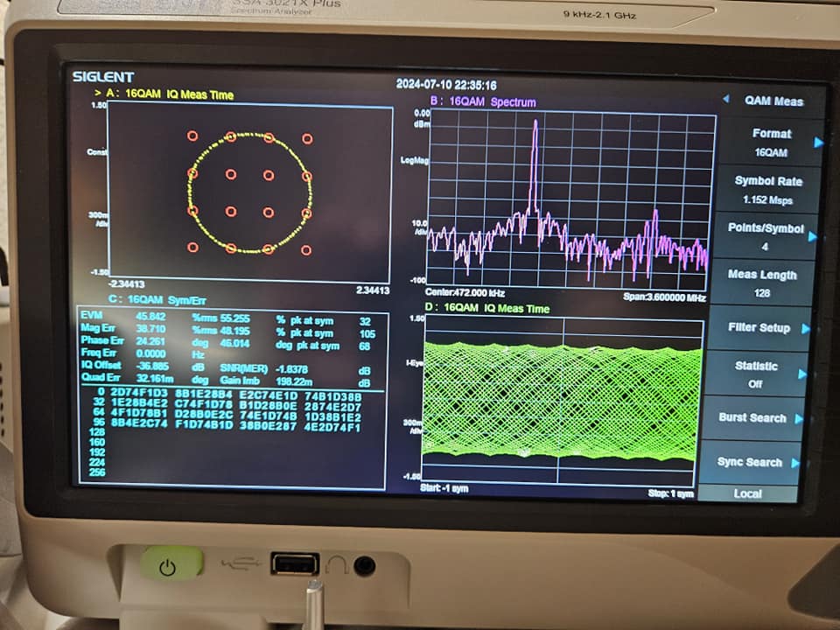Open the Format 16QAM softkey
This screenshot has width=840, height=630.
click(770, 143)
